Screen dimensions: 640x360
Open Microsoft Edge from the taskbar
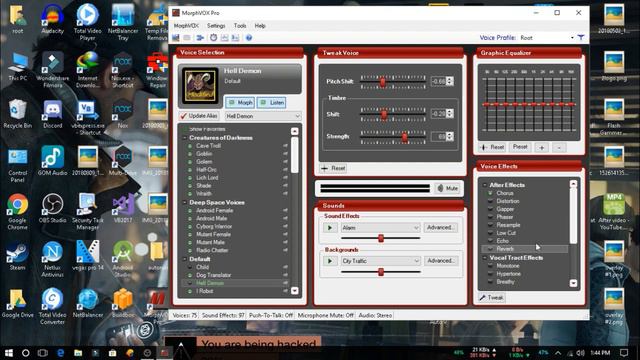pos(60,353)
